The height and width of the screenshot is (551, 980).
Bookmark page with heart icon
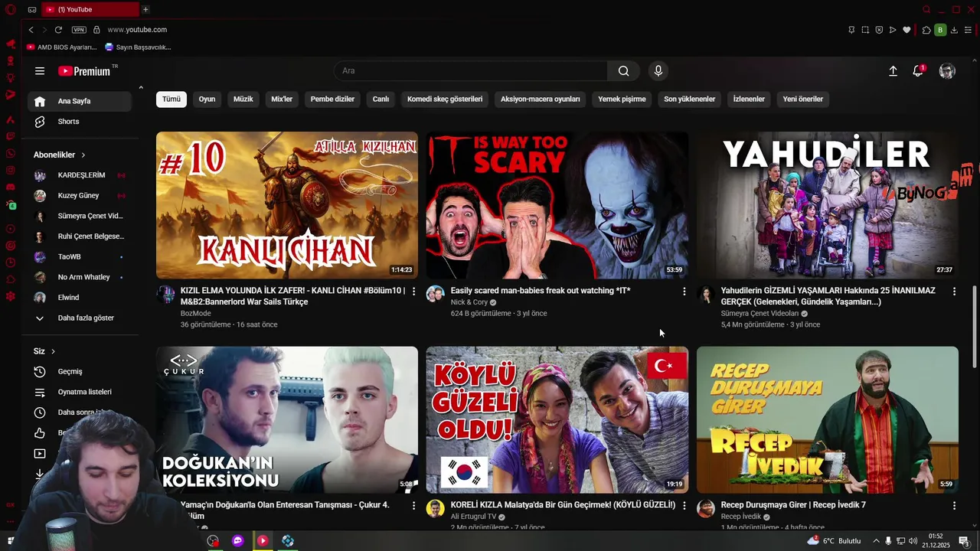pos(906,30)
